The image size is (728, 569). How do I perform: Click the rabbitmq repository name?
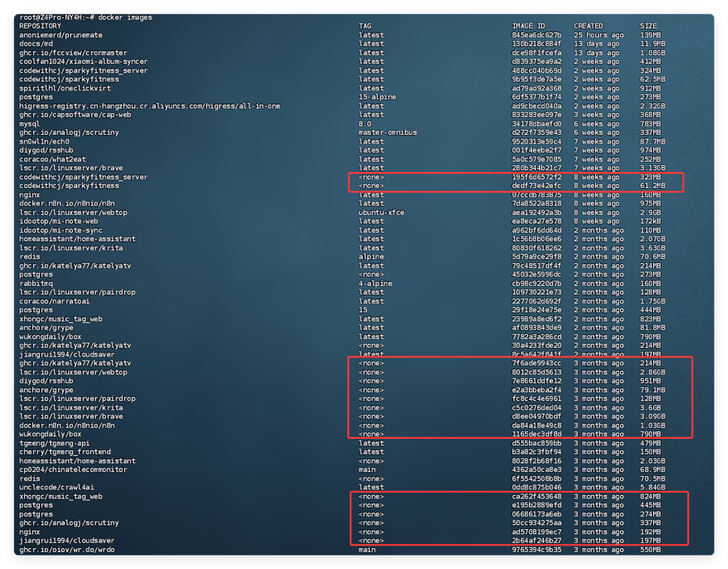coord(36,283)
